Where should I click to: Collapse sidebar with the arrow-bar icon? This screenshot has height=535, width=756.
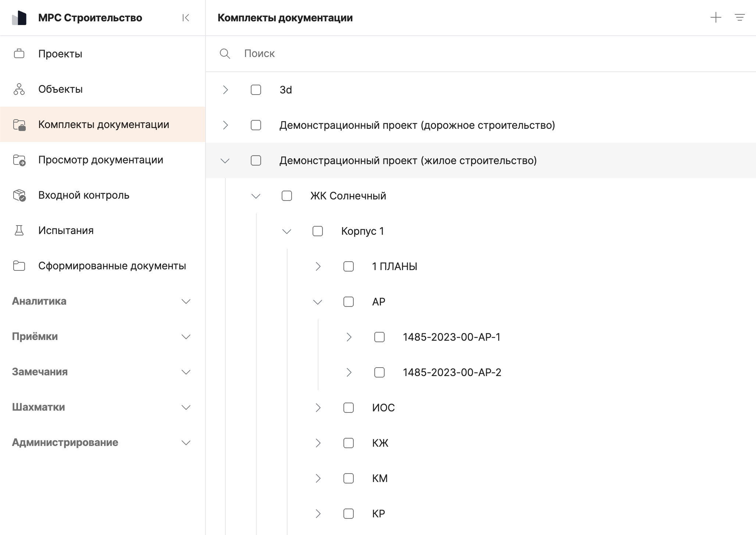click(x=186, y=18)
